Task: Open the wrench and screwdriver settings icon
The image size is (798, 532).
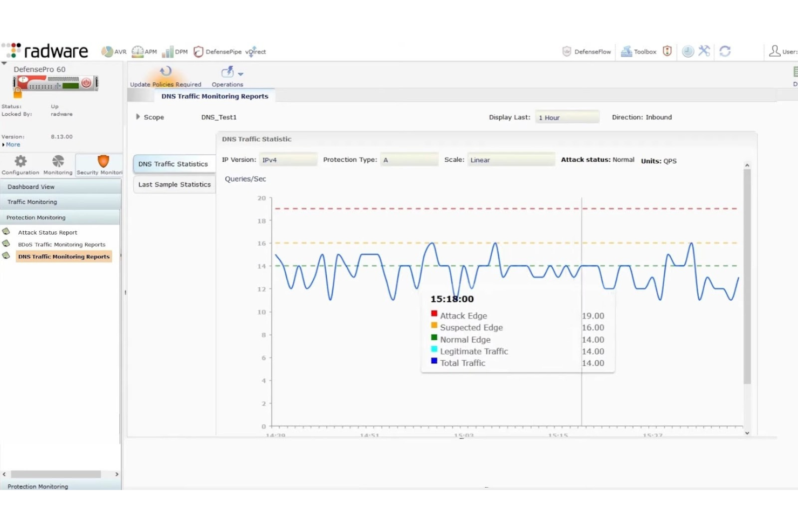Action: pos(704,51)
